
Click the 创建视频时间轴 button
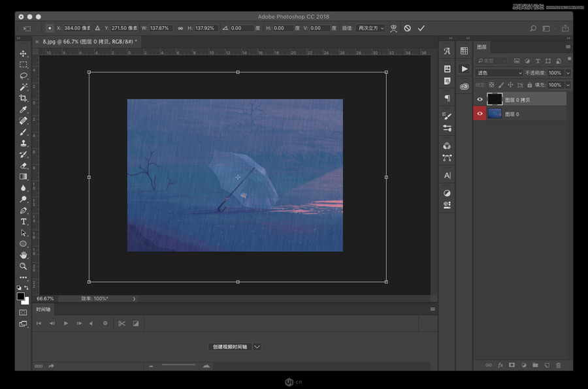(230, 347)
